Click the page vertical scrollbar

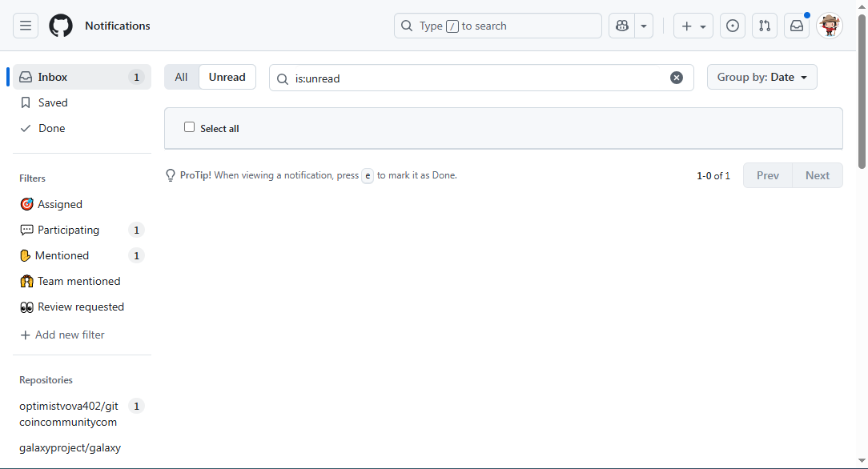tap(862, 88)
